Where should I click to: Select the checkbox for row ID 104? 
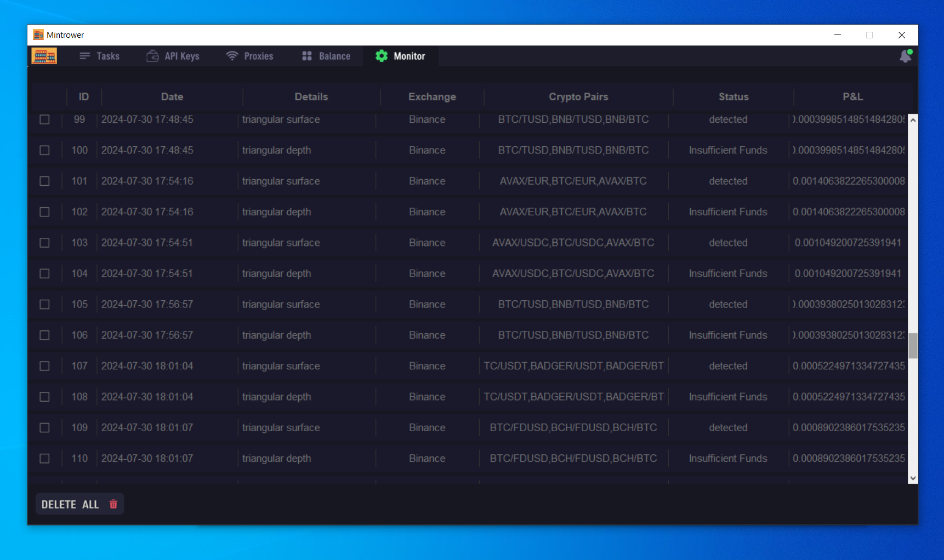pos(44,273)
